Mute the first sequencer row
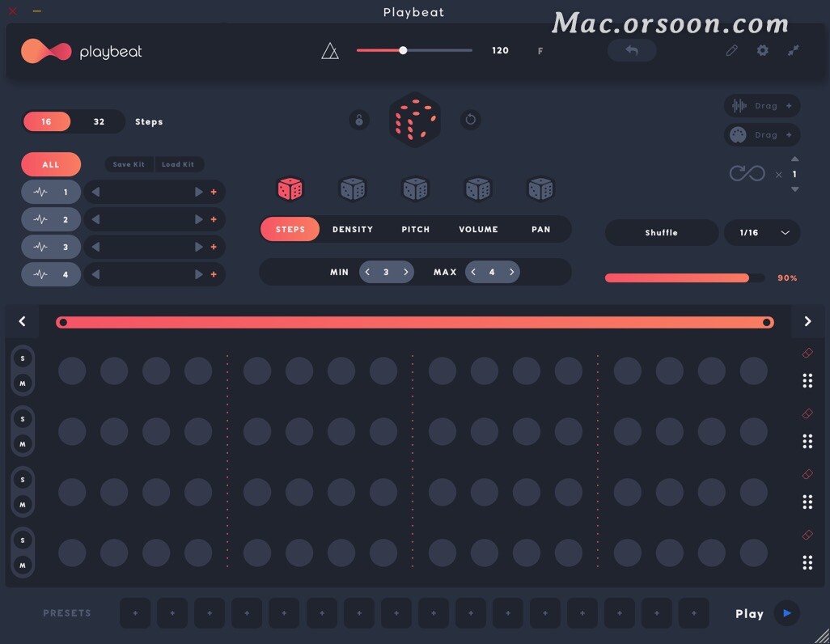Viewport: 830px width, 644px height. (23, 383)
